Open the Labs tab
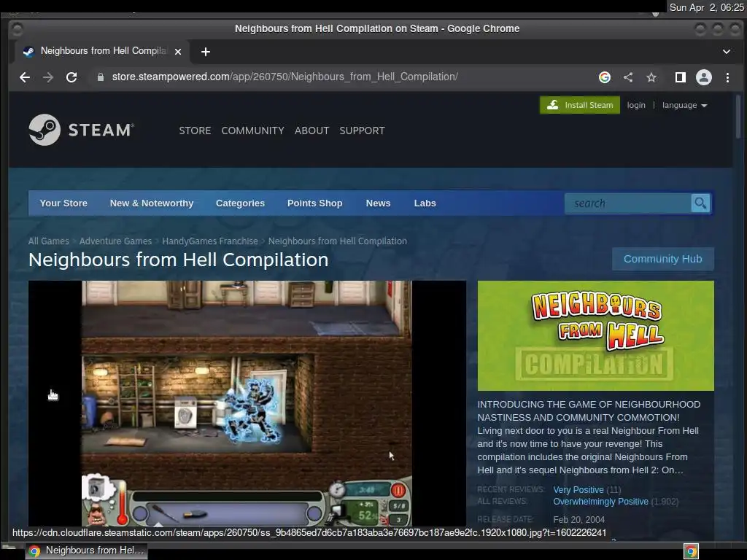The height and width of the screenshot is (560, 747). tap(425, 203)
